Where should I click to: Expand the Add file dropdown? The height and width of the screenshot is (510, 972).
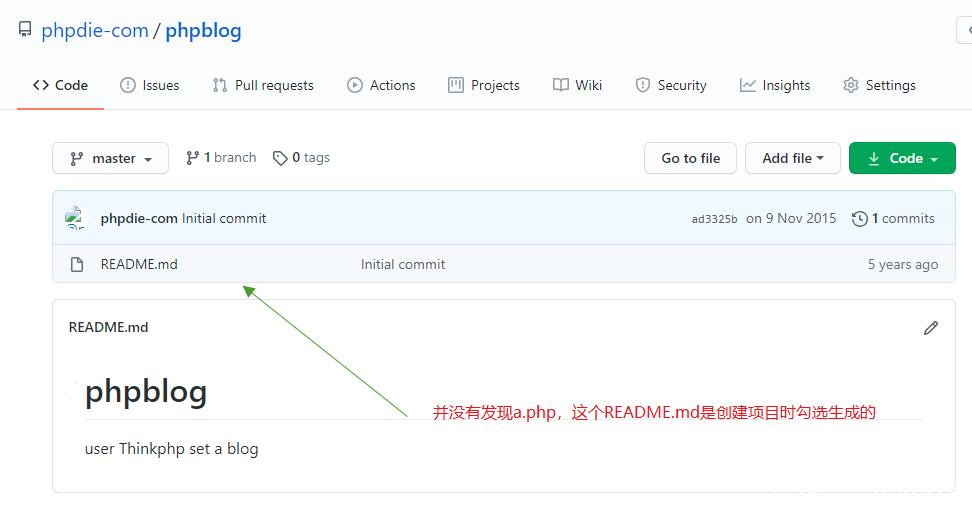(793, 158)
